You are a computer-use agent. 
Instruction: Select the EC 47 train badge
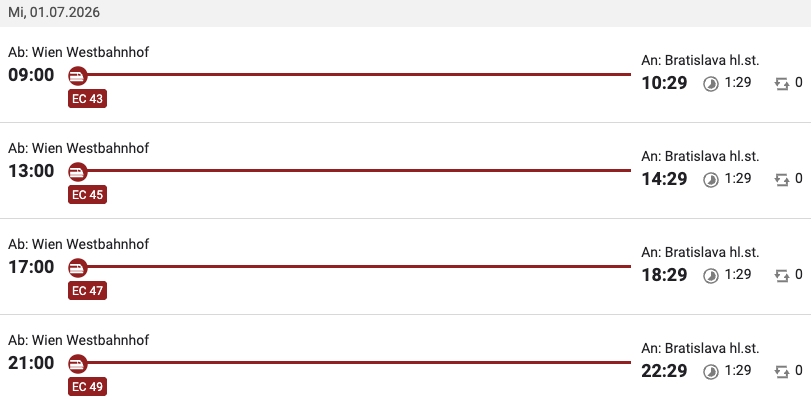(x=87, y=291)
